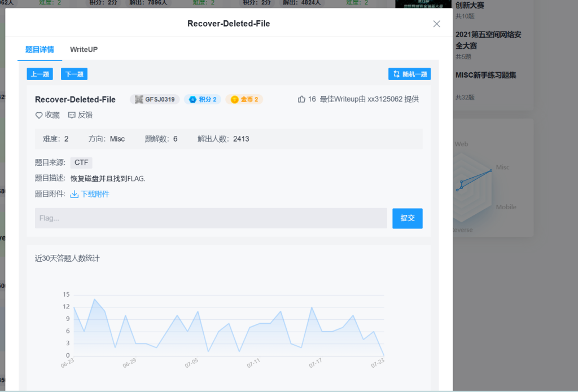
Task: Load a random challenge with 随机一题
Action: coord(409,74)
